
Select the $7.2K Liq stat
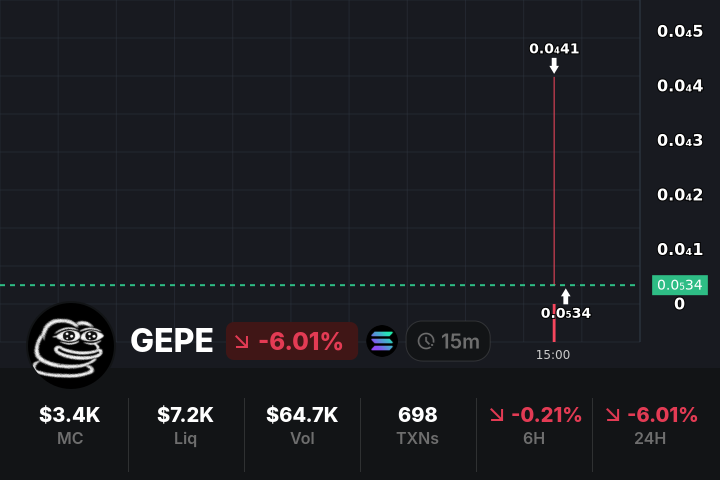(186, 425)
